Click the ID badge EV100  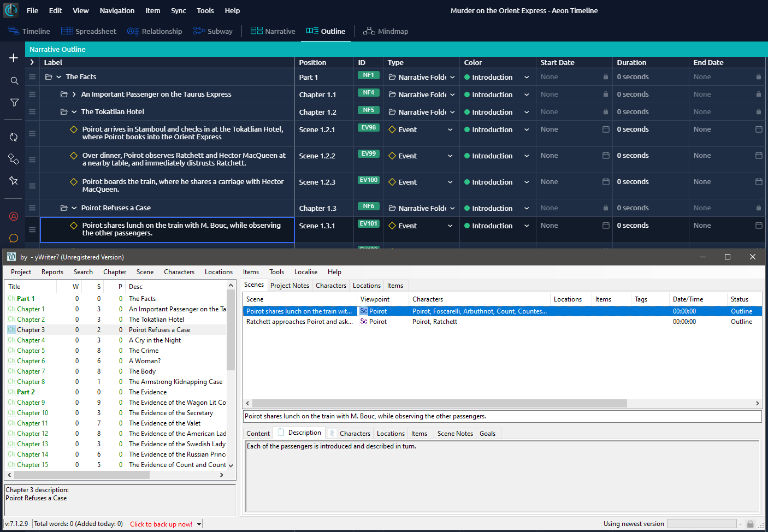tap(369, 180)
